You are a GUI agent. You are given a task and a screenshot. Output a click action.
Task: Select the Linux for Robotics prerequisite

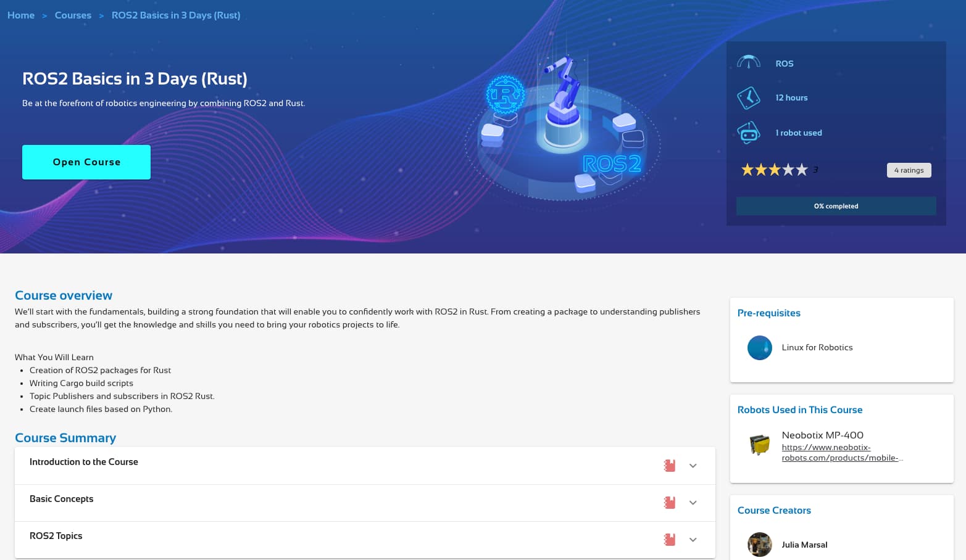817,348
